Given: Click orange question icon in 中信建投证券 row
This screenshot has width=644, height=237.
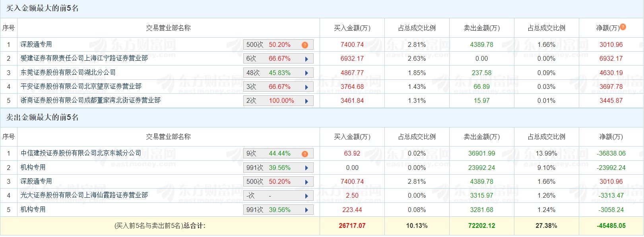Looking at the screenshot, I should 305,154.
